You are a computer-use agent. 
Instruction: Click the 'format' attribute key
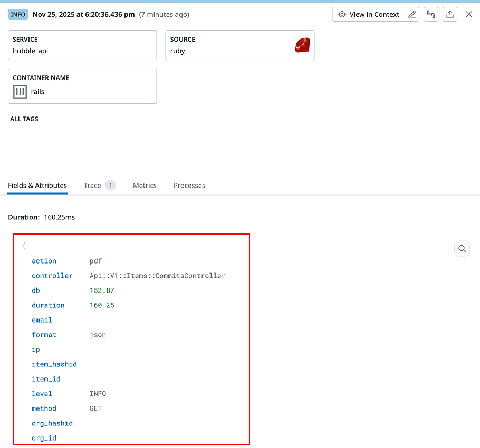[x=44, y=335]
